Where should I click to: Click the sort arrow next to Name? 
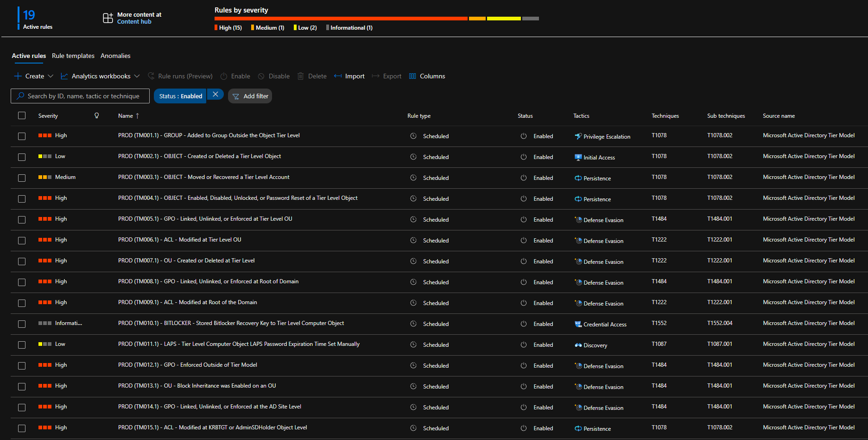pos(137,116)
